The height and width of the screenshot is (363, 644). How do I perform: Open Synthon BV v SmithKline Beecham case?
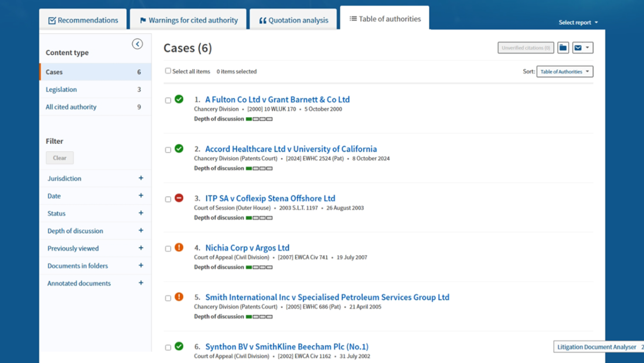(287, 346)
